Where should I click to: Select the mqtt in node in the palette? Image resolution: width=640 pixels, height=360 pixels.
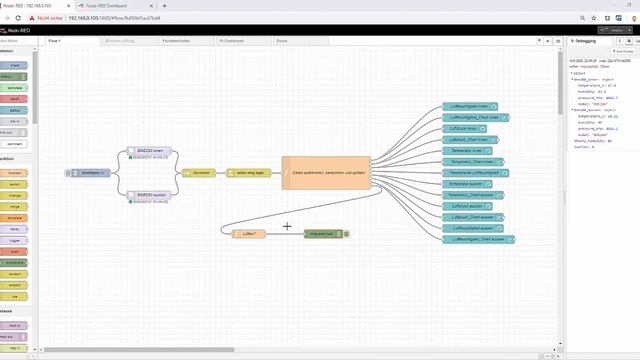point(14,326)
